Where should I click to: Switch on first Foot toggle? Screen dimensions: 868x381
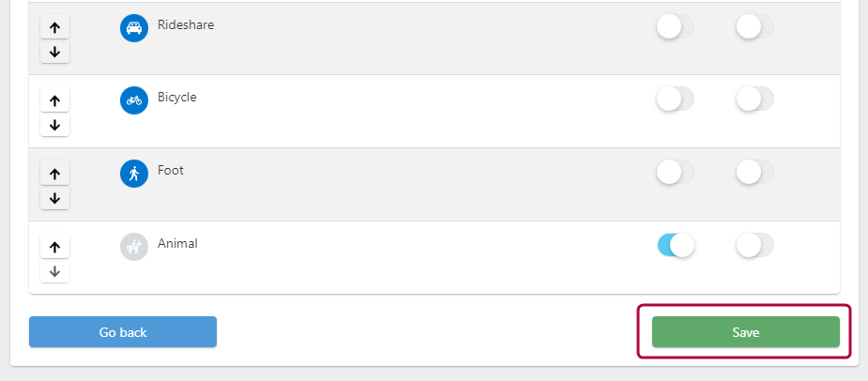[676, 173]
